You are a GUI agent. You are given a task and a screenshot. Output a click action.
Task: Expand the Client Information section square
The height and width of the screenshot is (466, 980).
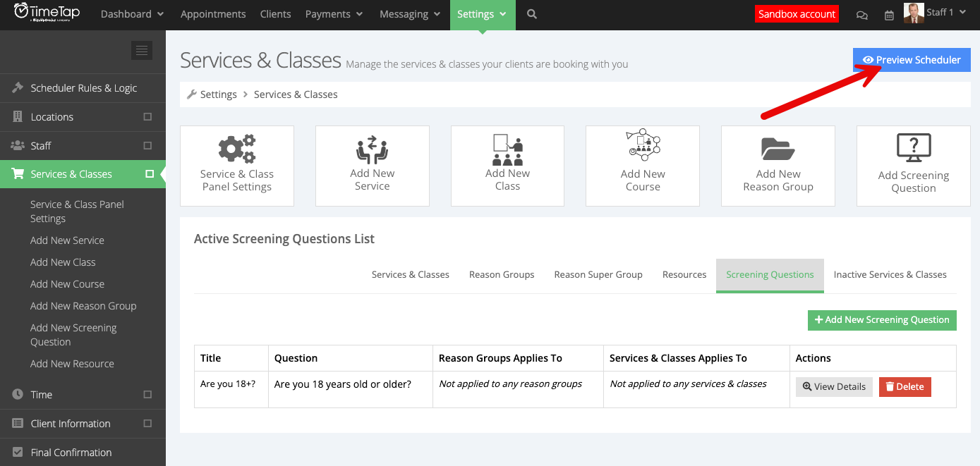147,423
